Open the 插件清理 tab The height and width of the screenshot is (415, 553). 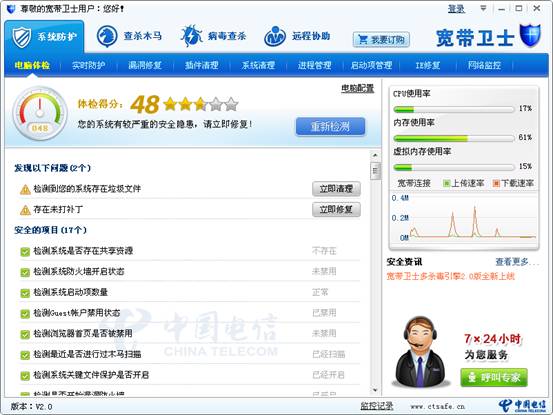pos(202,65)
